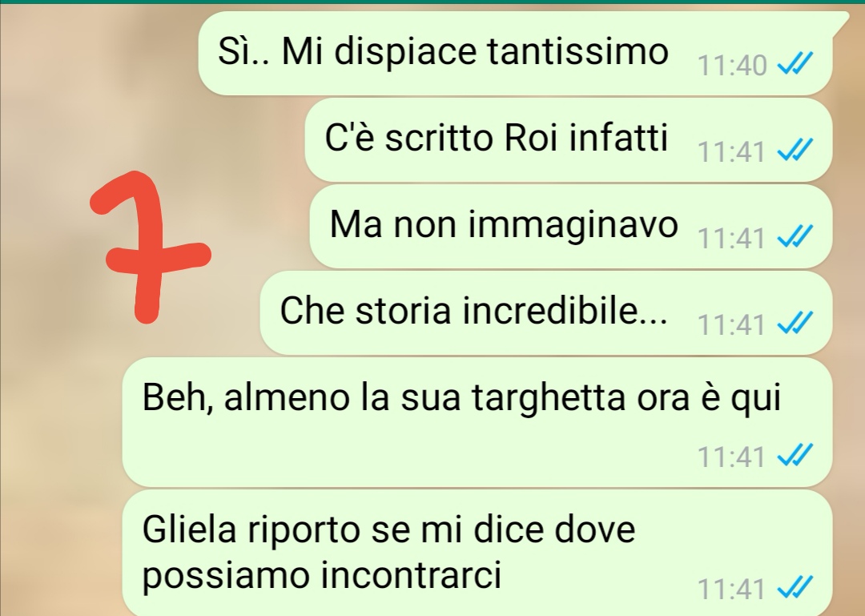Screen dimensions: 865x616
Task: Select the 'Che storia incredibile...' message
Action: (x=545, y=312)
